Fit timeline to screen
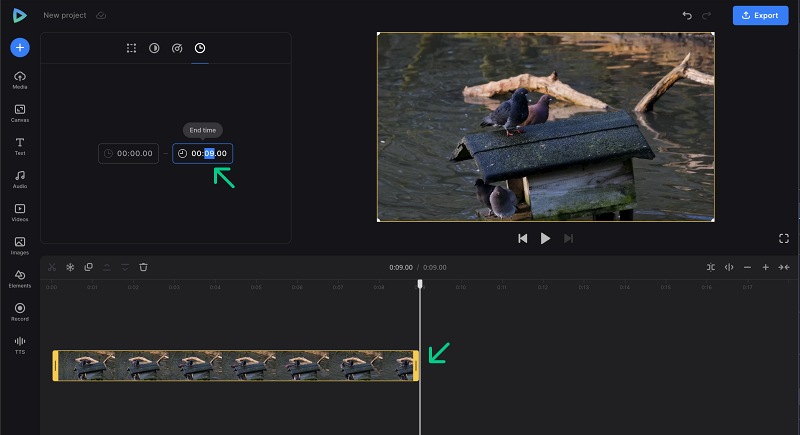 (x=784, y=267)
